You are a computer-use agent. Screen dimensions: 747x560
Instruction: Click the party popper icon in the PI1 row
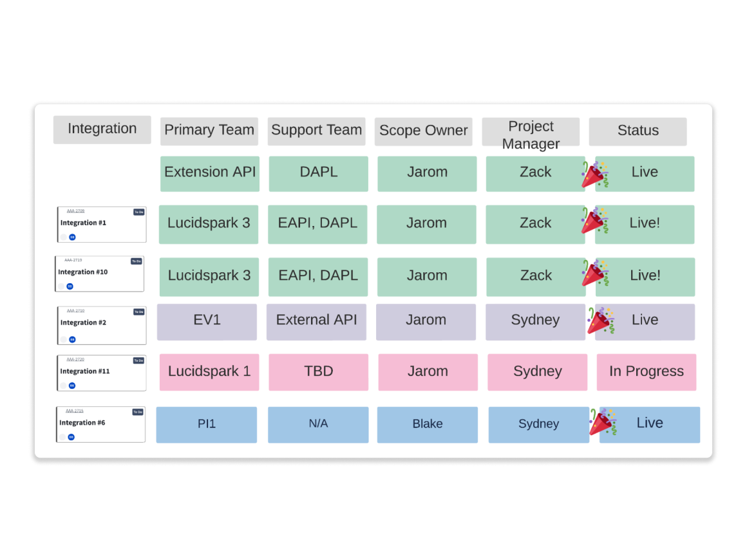coord(603,422)
